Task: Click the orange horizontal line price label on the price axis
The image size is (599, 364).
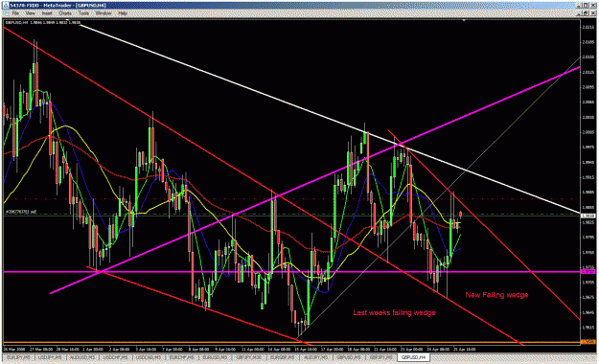Action: [588, 341]
